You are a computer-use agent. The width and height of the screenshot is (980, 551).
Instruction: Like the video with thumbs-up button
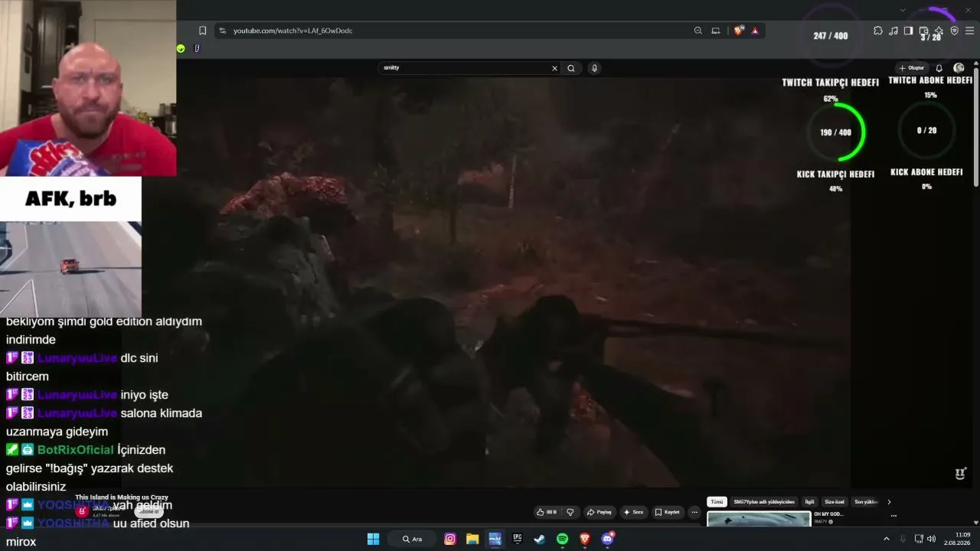(547, 512)
